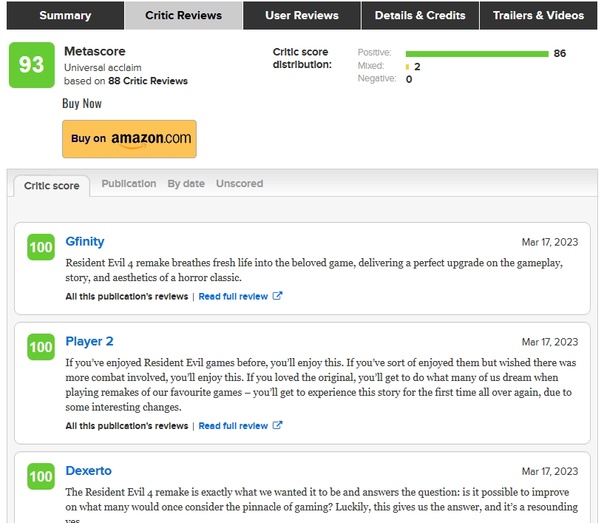Click the external link icon on Player 2's review
Screen dimensions: 604x523
tap(278, 425)
